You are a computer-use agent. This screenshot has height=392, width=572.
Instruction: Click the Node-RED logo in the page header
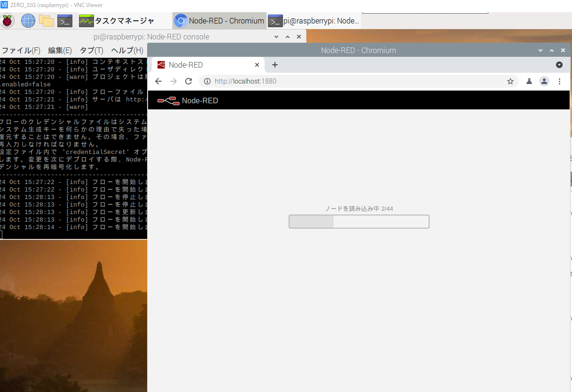[168, 100]
